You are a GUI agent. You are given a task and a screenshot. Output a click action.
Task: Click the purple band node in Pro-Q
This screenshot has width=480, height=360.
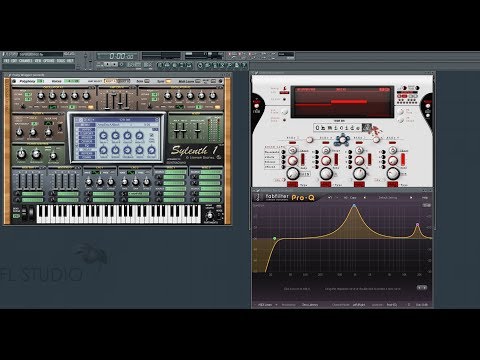coord(417,225)
